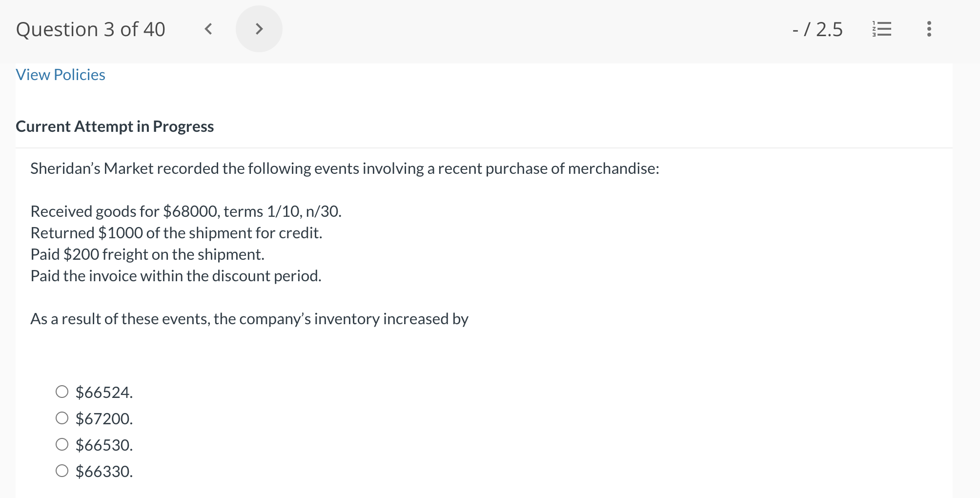Screen dimensions: 980x498
Task: Click the "Current Attempt in Progress" heading
Action: (x=115, y=126)
